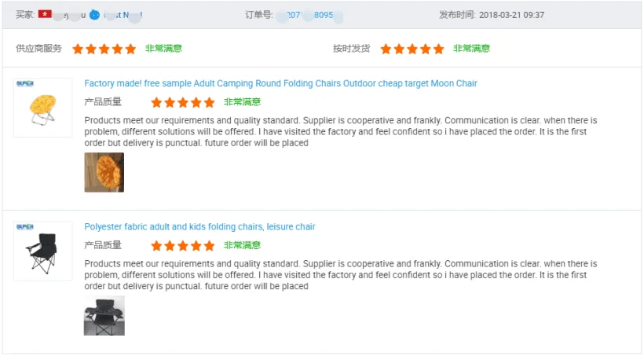Screen dimensions: 644x356
Task: Click the blue round badge icon in buyer name
Action: pos(94,15)
